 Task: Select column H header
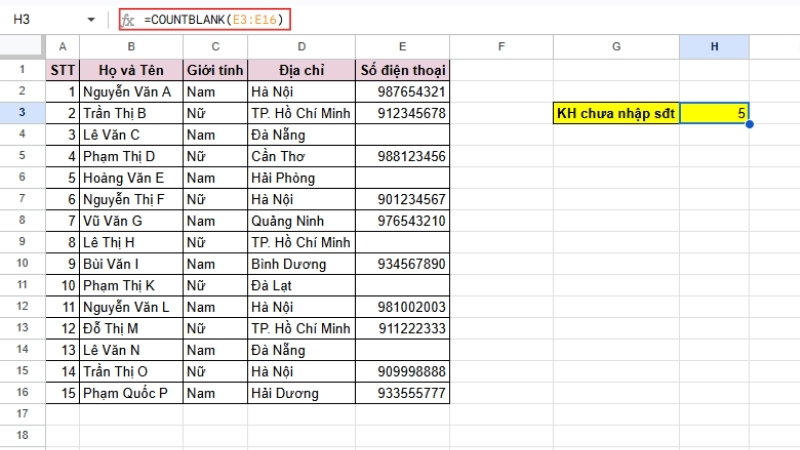[714, 47]
